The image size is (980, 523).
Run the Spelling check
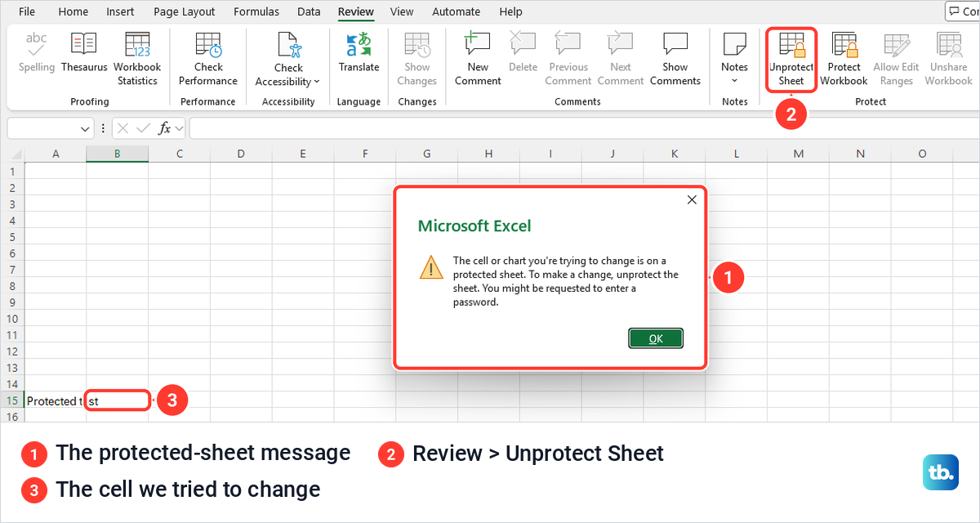point(37,53)
